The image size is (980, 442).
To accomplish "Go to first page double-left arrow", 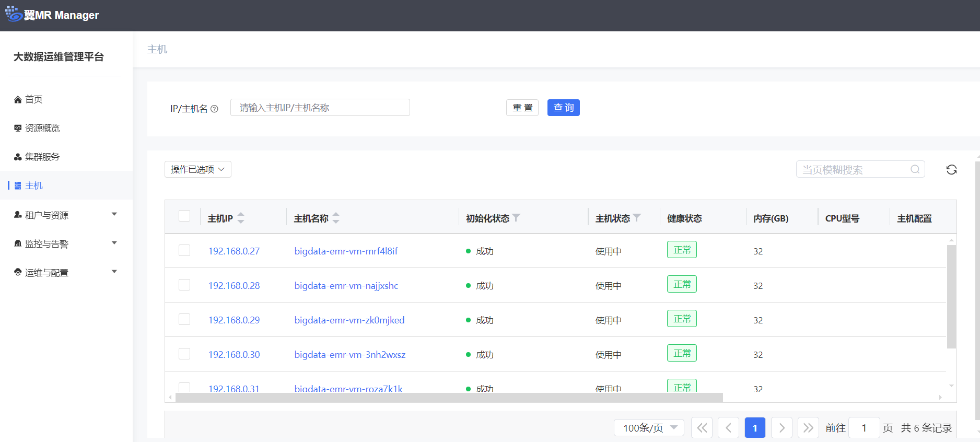I will click(702, 428).
